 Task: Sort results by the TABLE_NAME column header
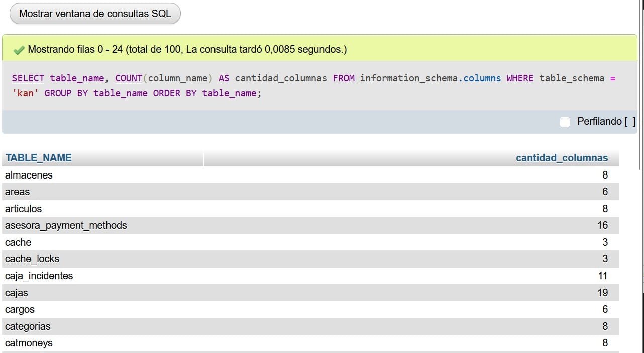pyautogui.click(x=38, y=157)
